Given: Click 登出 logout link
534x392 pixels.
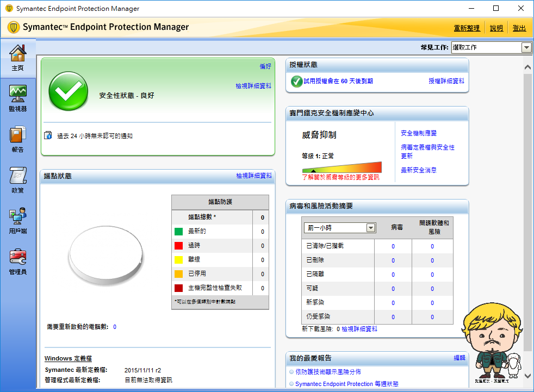Looking at the screenshot, I should pyautogui.click(x=519, y=28).
